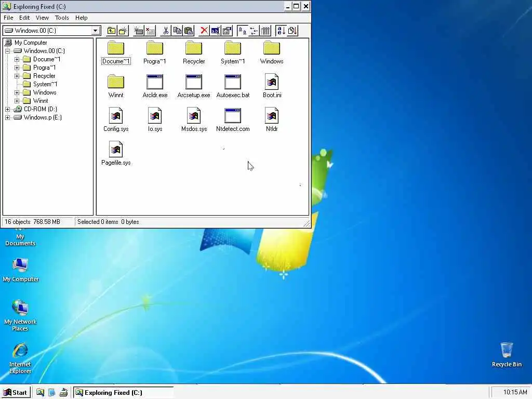Image resolution: width=532 pixels, height=399 pixels.
Task: Select System~1 in the folder tree
Action: [x=45, y=84]
